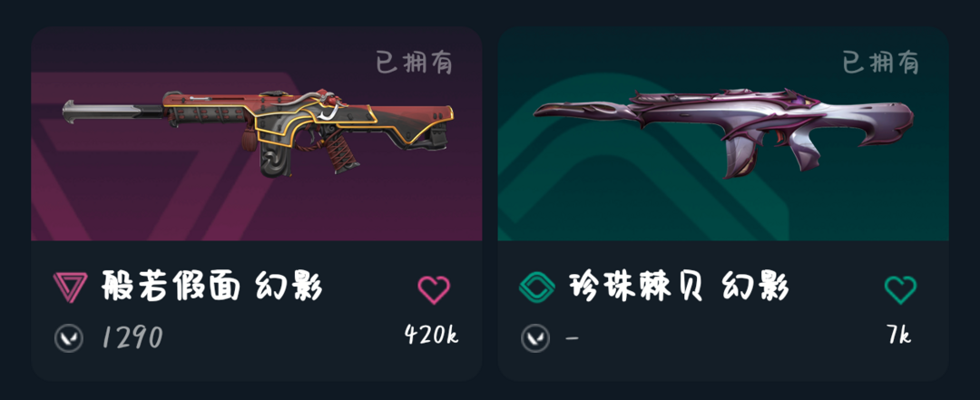This screenshot has height=400, width=980.
Task: Like the 般若假面 幻影 skin with pink heart
Action: 434,289
